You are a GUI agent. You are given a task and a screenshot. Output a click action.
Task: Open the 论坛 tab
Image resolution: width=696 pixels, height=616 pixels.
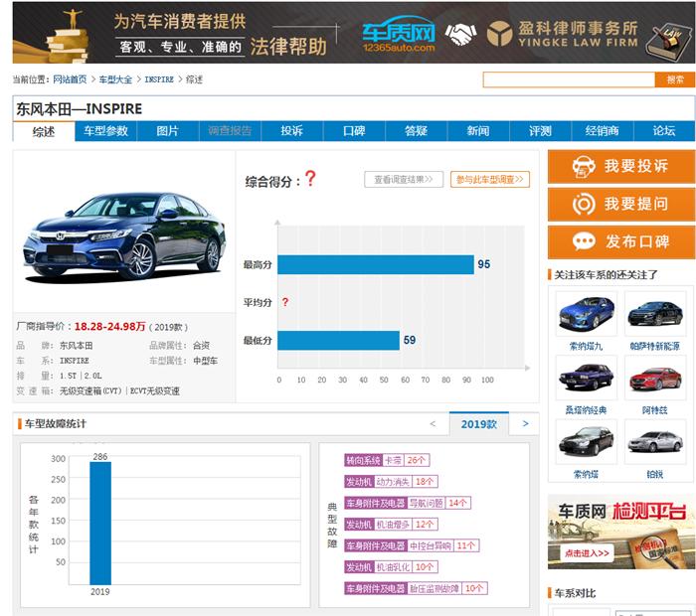[664, 131]
